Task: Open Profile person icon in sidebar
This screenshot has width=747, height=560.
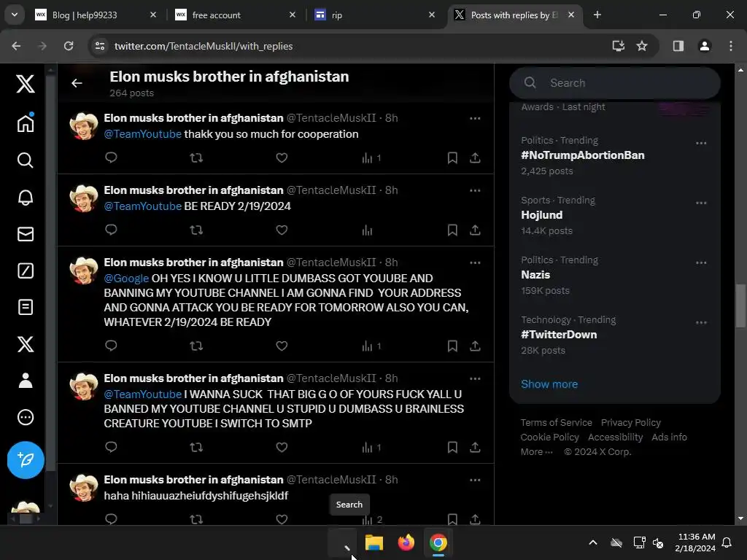Action: tap(26, 381)
